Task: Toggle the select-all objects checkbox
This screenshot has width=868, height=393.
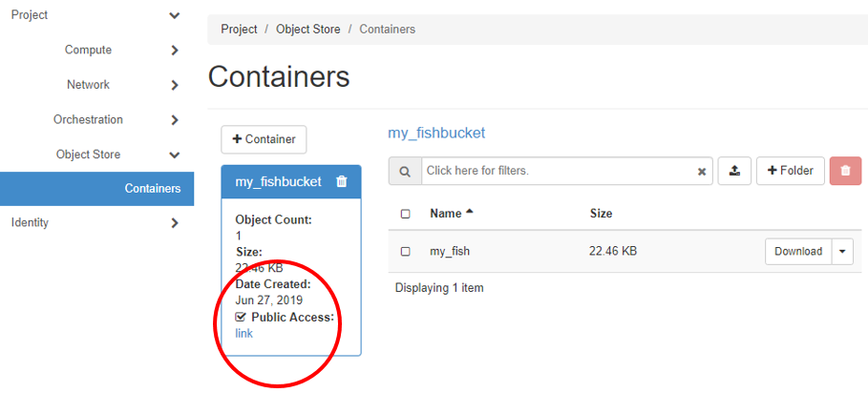Action: (406, 214)
